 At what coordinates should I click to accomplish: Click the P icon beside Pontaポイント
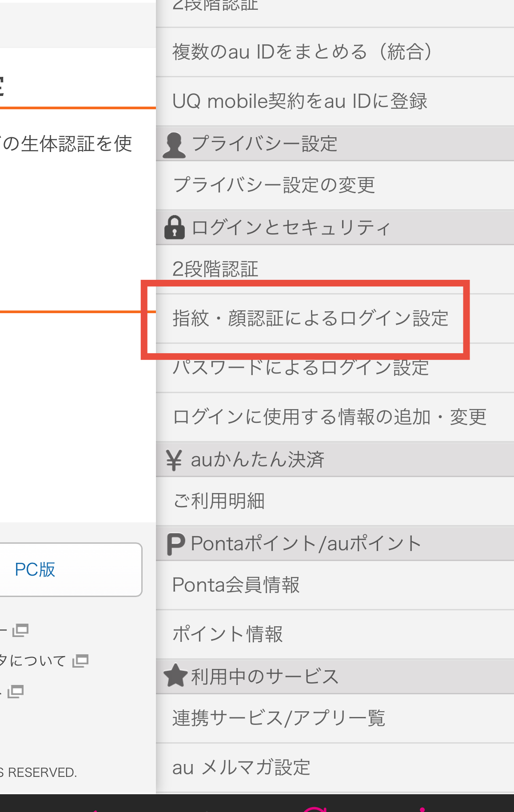click(x=175, y=544)
